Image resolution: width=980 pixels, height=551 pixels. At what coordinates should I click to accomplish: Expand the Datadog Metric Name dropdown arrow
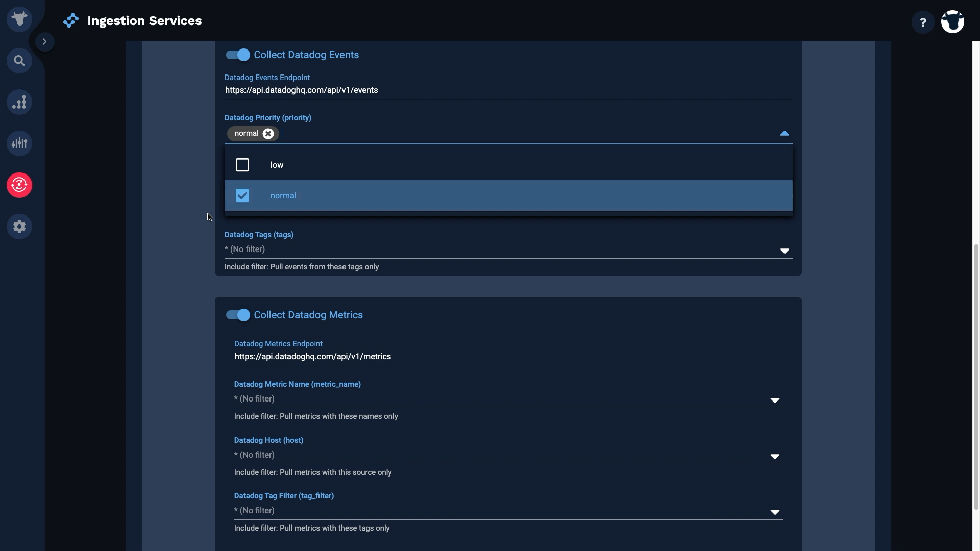click(775, 400)
